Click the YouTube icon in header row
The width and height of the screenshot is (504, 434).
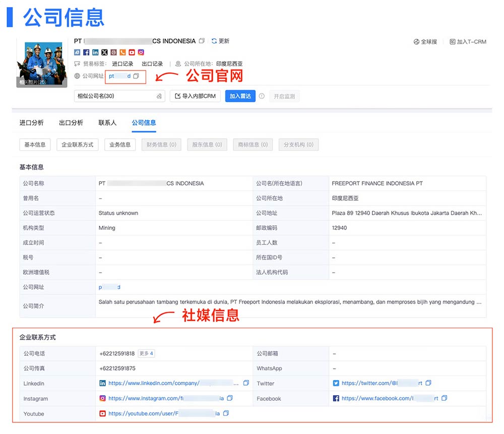[x=132, y=52]
